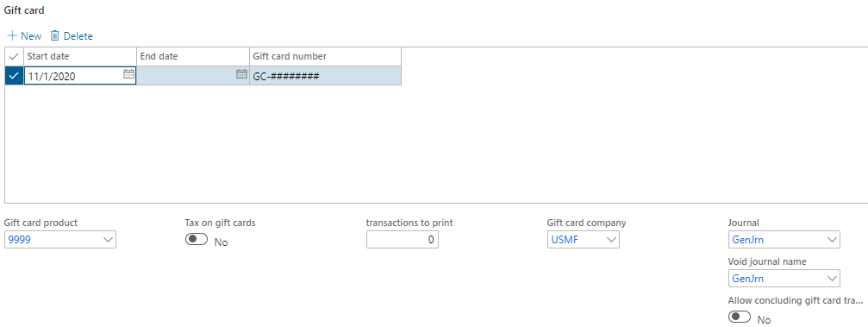The image size is (868, 327).
Task: Enable the Tax on gift cards toggle
Action: click(197, 240)
